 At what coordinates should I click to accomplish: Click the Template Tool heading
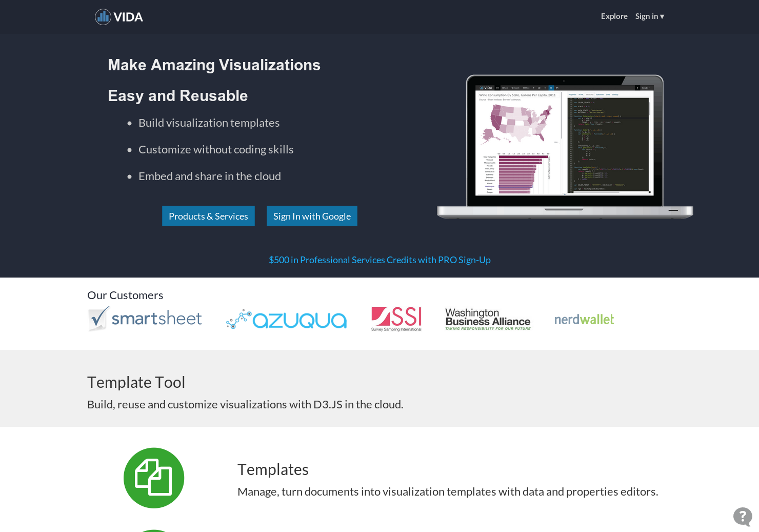coord(136,382)
